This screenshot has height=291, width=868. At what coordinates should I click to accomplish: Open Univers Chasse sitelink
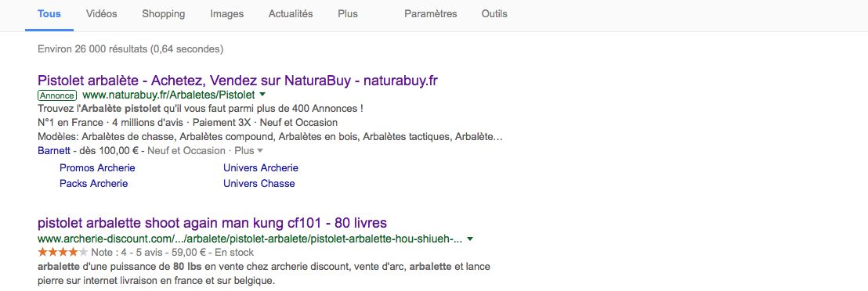pyautogui.click(x=259, y=183)
